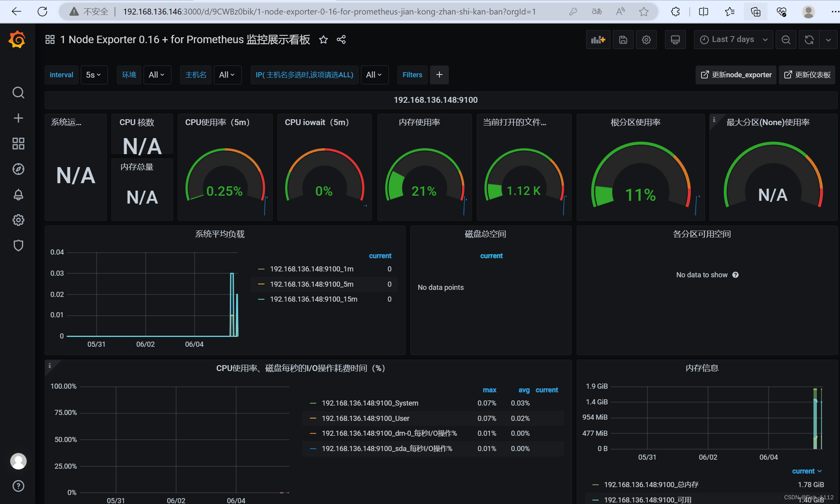Click the 0.25% CPU usage gauge
This screenshot has height=504, width=840.
click(225, 175)
